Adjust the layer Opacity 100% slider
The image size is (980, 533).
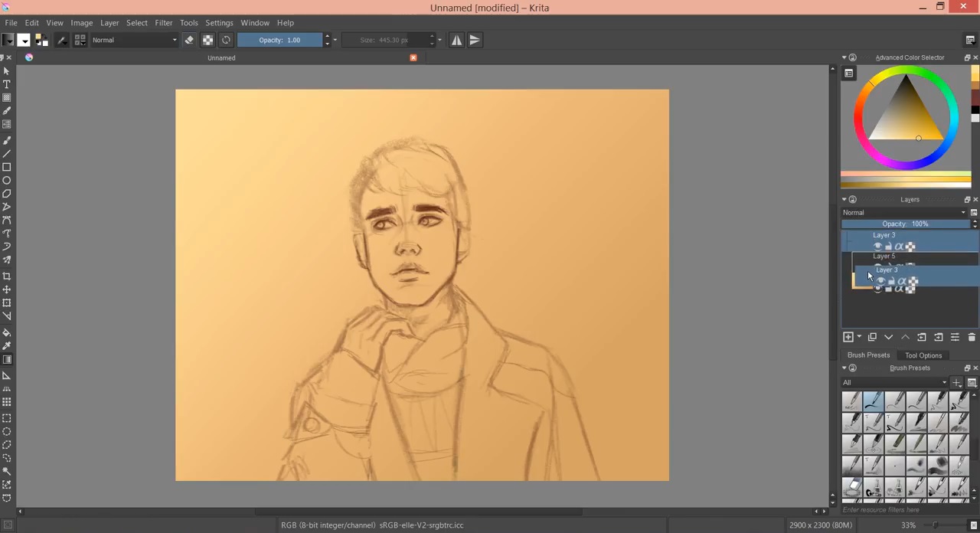point(906,224)
